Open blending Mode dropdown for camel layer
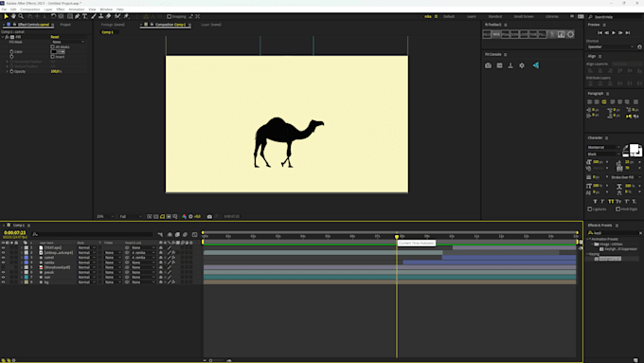The width and height of the screenshot is (644, 363). click(87, 258)
